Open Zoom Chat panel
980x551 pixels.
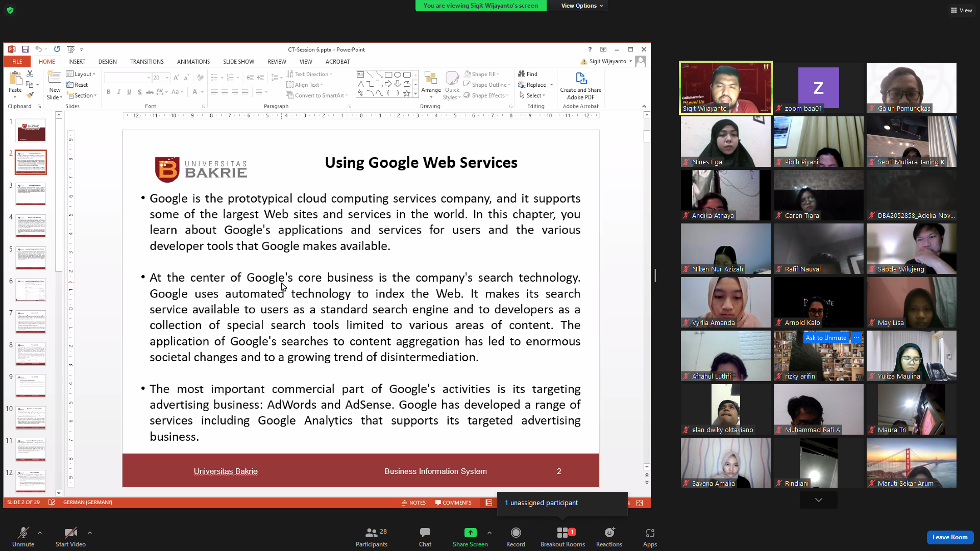[425, 537]
